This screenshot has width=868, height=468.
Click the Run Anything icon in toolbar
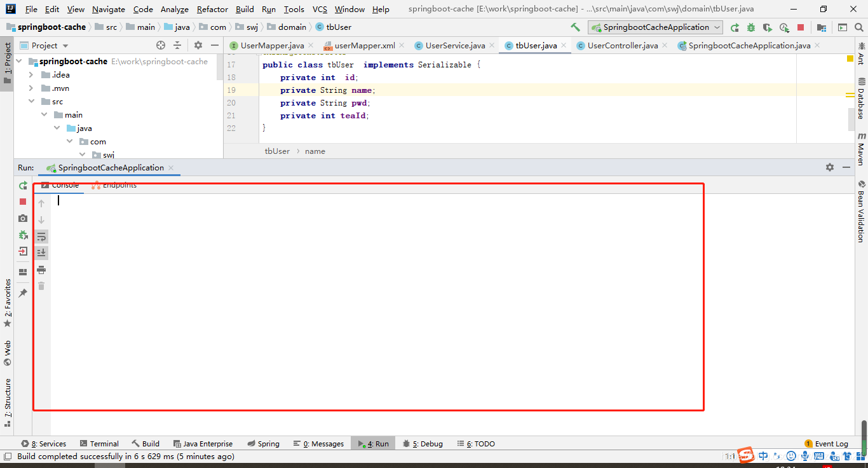843,27
